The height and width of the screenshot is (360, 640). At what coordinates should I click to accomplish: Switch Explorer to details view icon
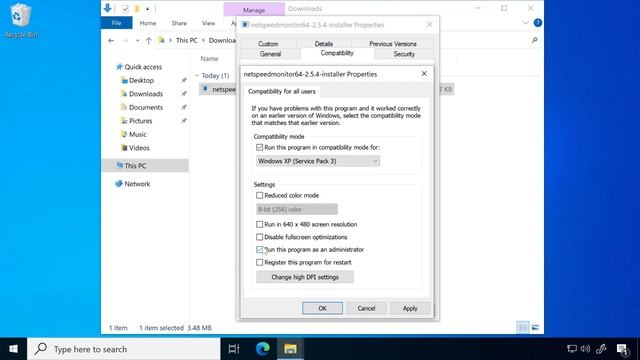[x=522, y=327]
